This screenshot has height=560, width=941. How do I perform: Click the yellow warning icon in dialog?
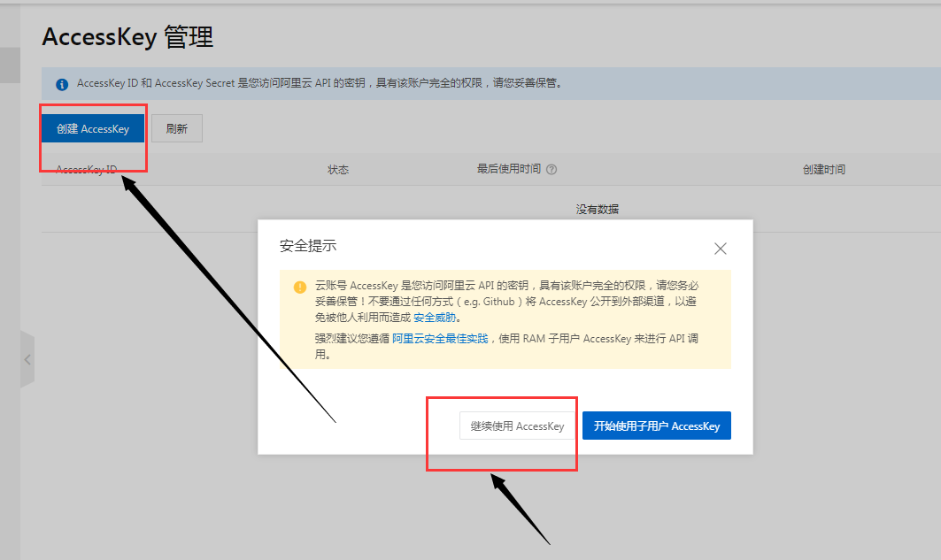coord(300,287)
